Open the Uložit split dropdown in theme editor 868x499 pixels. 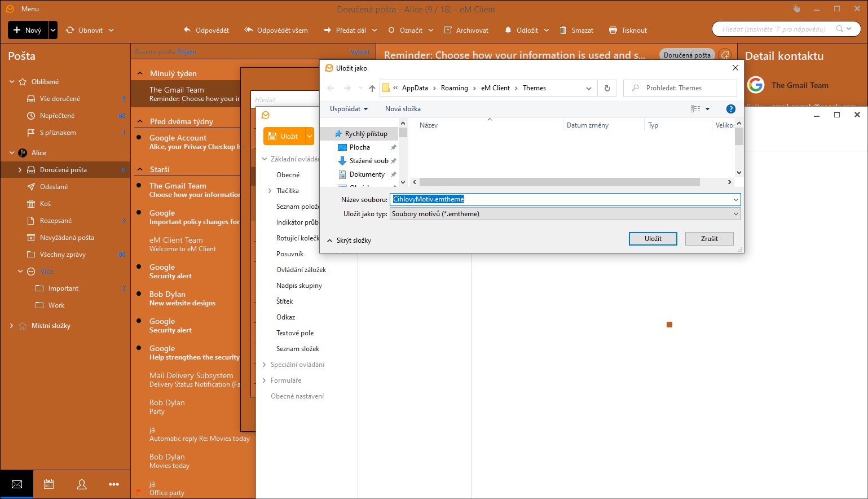pos(310,136)
